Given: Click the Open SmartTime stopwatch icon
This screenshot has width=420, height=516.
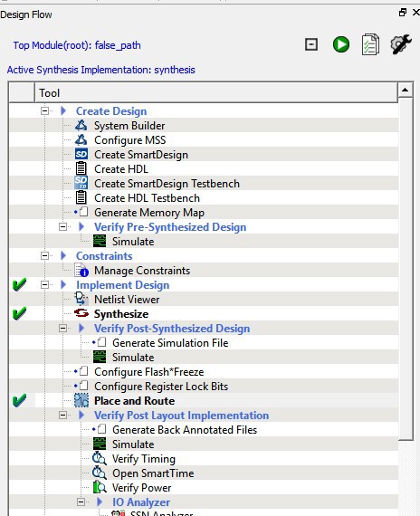Looking at the screenshot, I should 99,473.
